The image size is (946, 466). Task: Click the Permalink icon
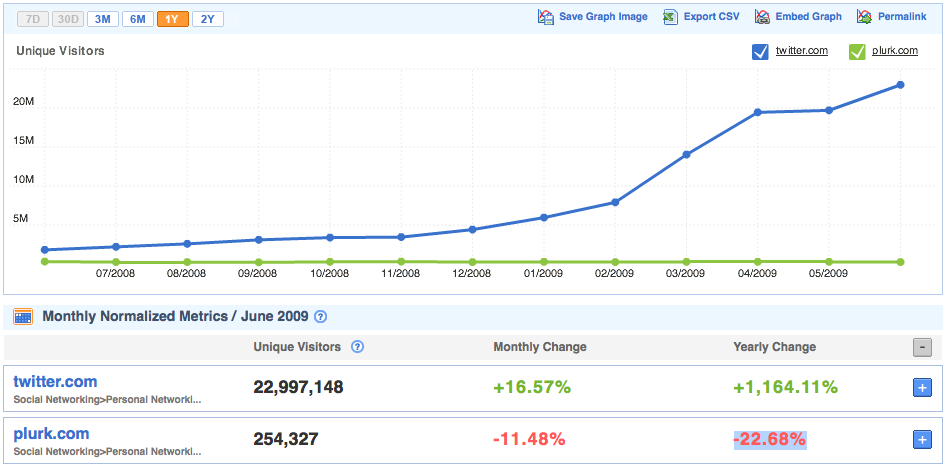[x=864, y=17]
